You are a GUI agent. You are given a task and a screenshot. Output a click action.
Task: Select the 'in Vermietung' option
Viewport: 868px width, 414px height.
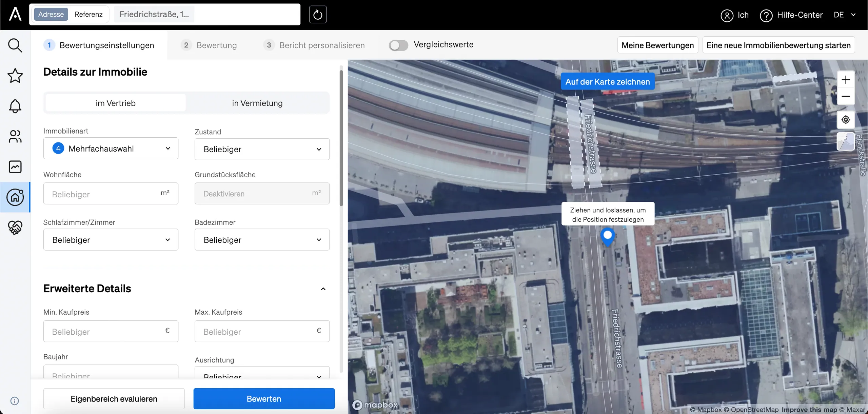coord(257,103)
